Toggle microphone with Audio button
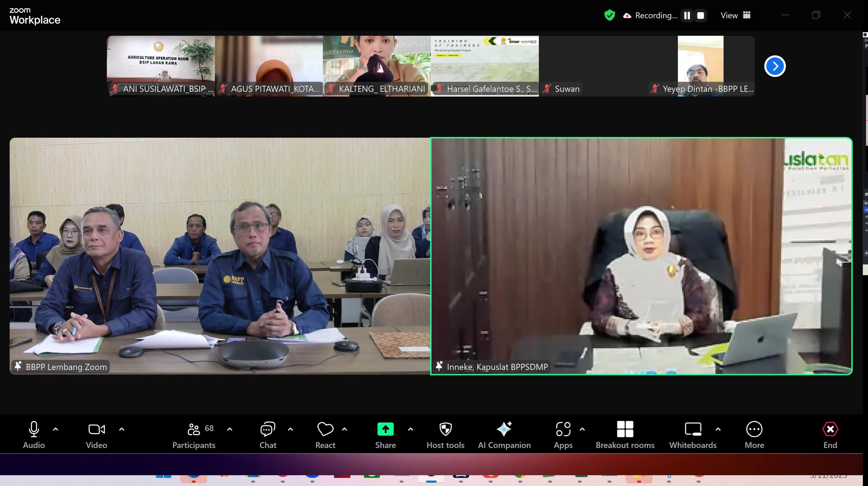 tap(34, 429)
